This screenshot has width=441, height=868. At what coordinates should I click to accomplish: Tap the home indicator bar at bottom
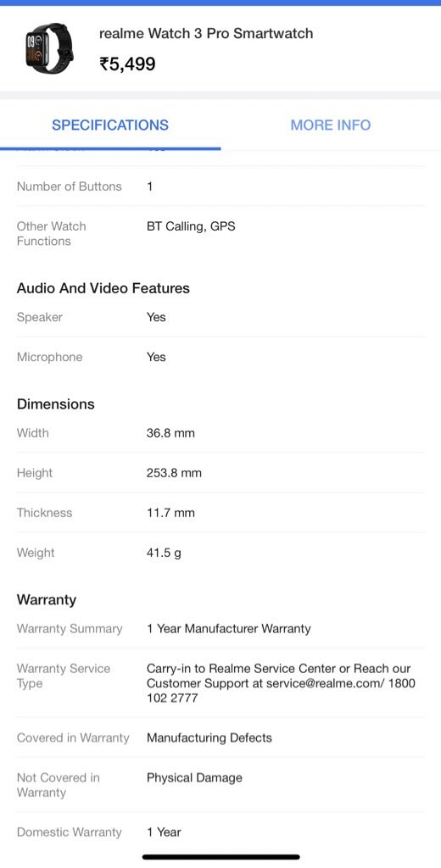point(221,857)
